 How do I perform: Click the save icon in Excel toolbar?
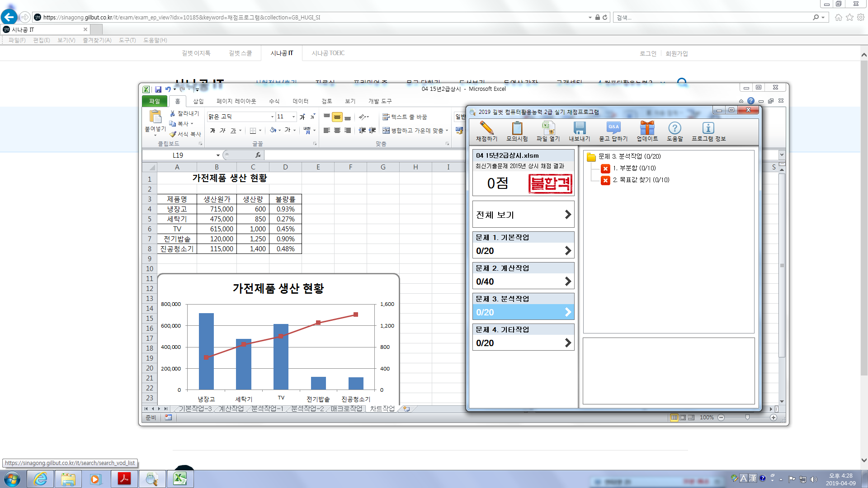158,89
